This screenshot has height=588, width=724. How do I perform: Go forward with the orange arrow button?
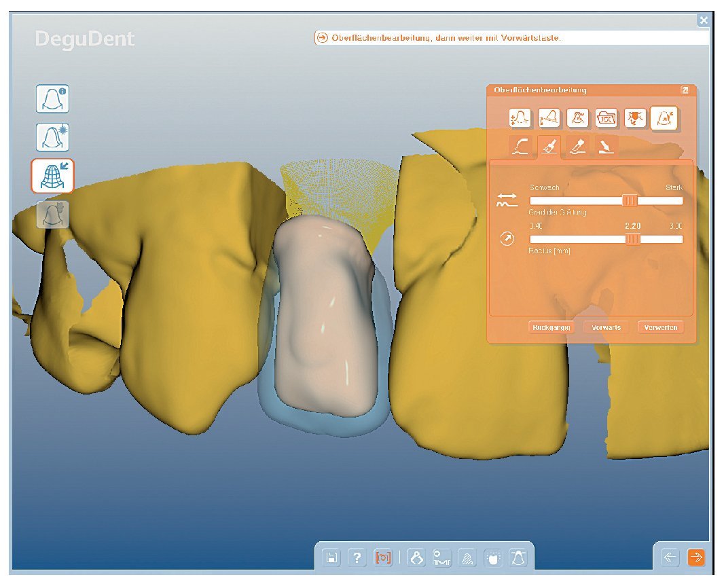click(x=696, y=557)
